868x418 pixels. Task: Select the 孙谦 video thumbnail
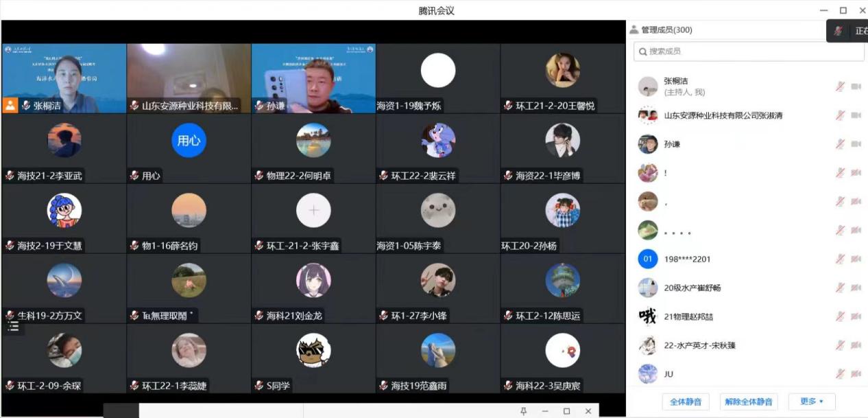(313, 78)
